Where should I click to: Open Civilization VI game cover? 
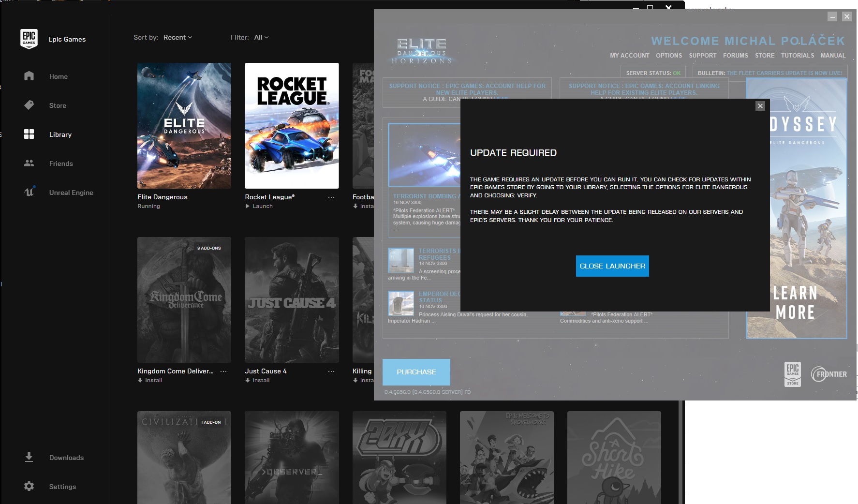pos(184,458)
